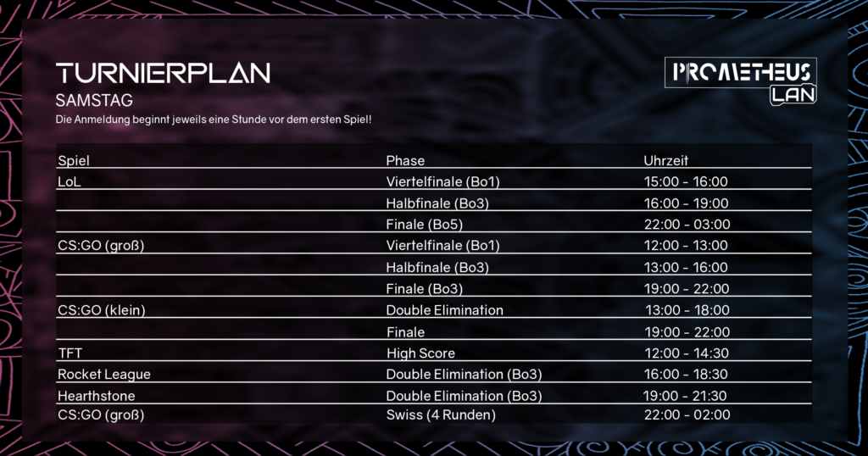This screenshot has width=868, height=456.
Task: Select the LoL row label
Action: pyautogui.click(x=70, y=181)
